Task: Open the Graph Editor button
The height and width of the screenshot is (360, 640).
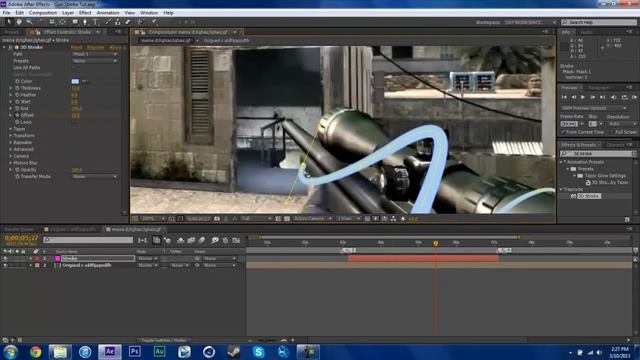Action: point(236,240)
